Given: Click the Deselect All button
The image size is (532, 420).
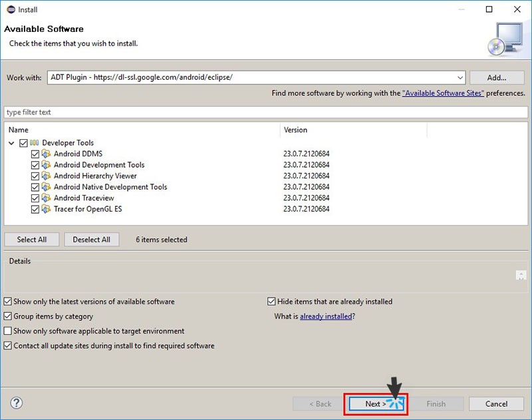Looking at the screenshot, I should [92, 240].
